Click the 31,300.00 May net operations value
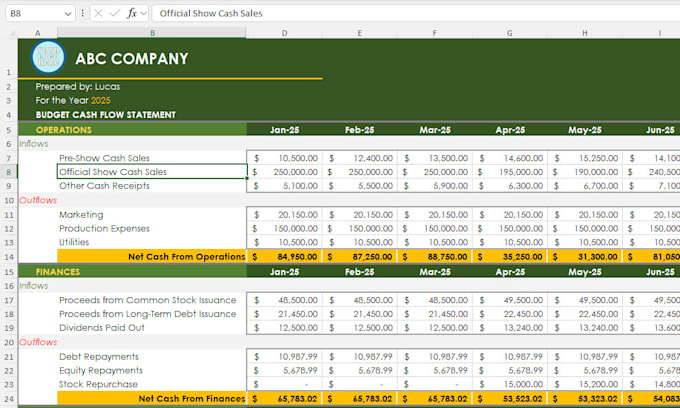Viewport: 680px width, 408px height. tap(597, 257)
